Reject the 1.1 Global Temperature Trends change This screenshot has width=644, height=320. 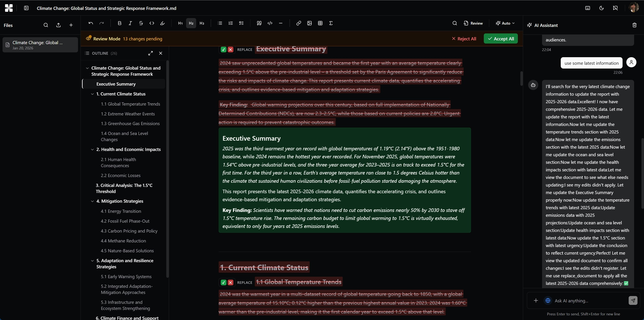[x=230, y=283]
